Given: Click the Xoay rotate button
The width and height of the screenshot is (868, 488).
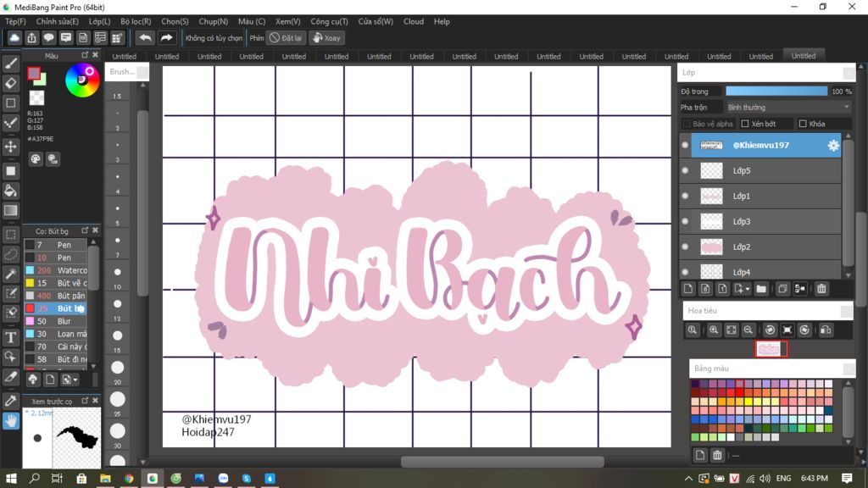Looking at the screenshot, I should click(x=326, y=37).
